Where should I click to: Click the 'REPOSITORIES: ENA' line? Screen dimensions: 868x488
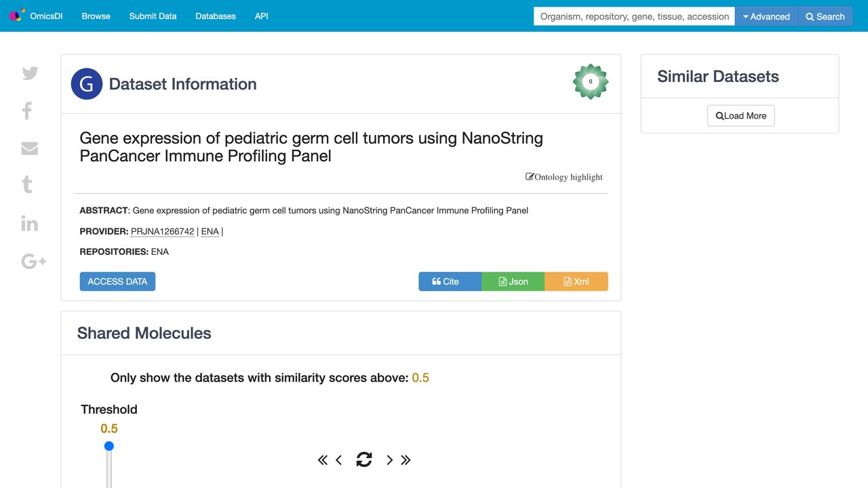click(x=124, y=251)
